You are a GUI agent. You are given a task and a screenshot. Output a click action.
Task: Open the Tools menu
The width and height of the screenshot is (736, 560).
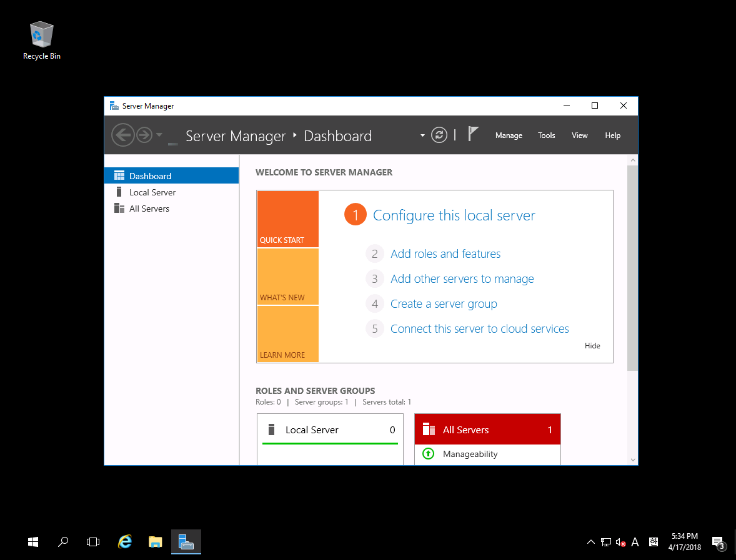546,135
